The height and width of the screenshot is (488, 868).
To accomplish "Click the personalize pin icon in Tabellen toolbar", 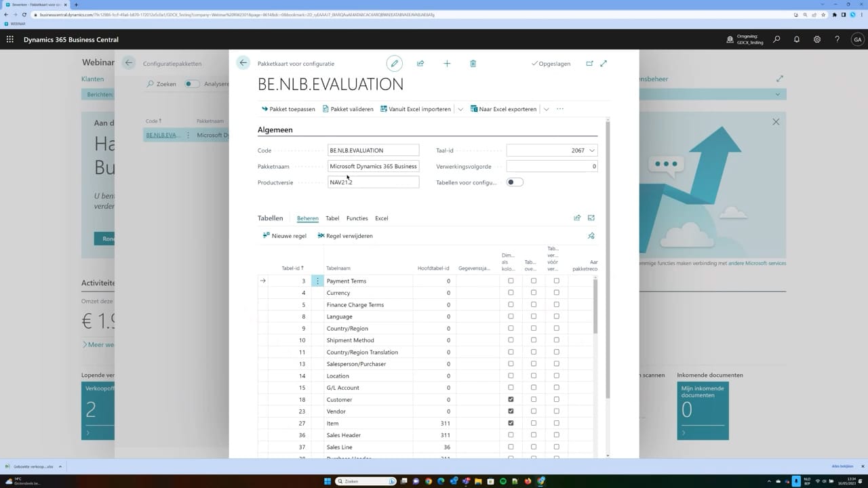I will coord(591,236).
